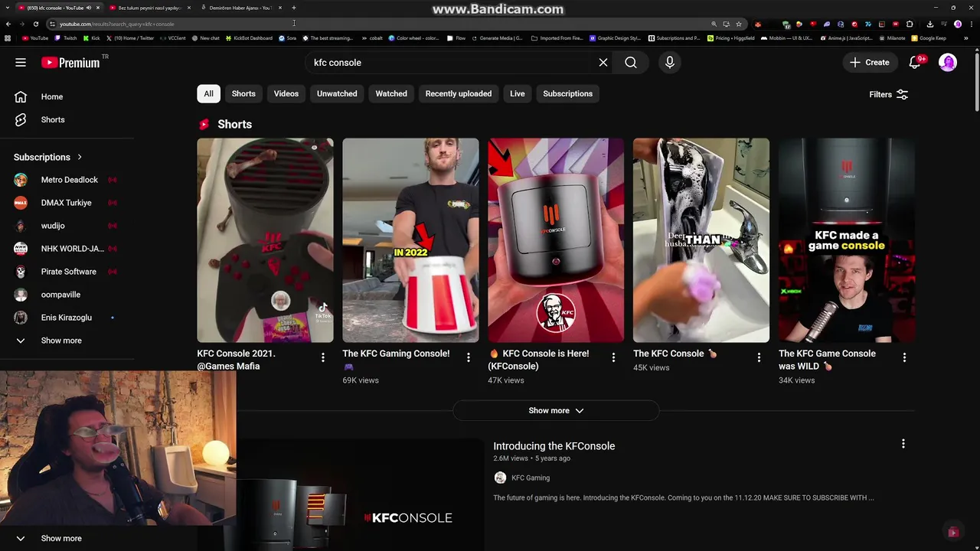Screen dimensions: 980x551
Task: Open the Filters panel
Action: coord(888,95)
